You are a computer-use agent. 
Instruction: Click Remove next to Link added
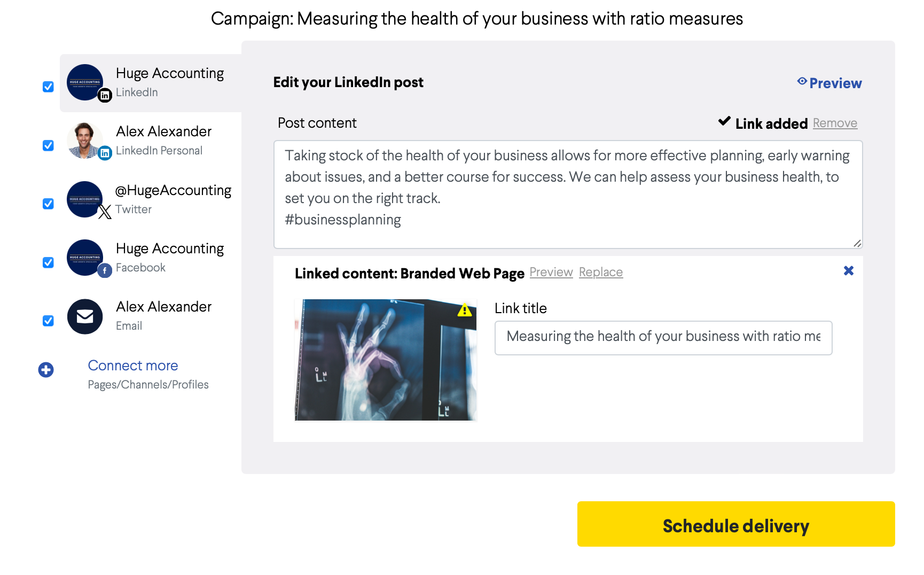(x=835, y=123)
